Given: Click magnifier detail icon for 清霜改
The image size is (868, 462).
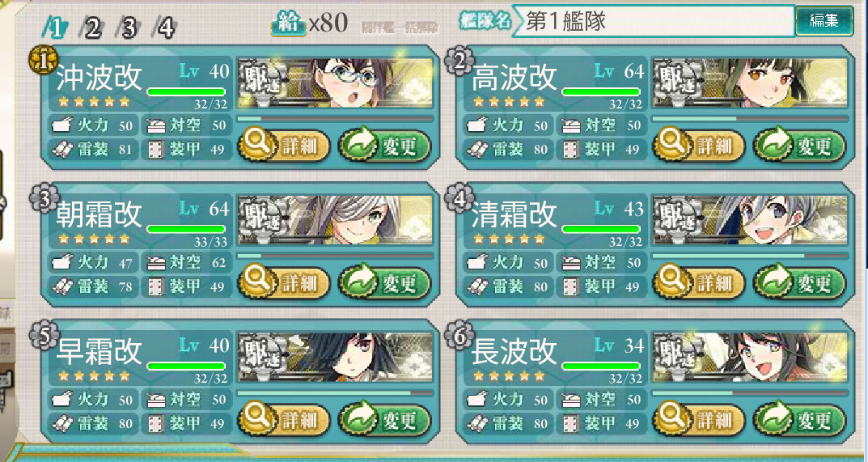Looking at the screenshot, I should 671,282.
